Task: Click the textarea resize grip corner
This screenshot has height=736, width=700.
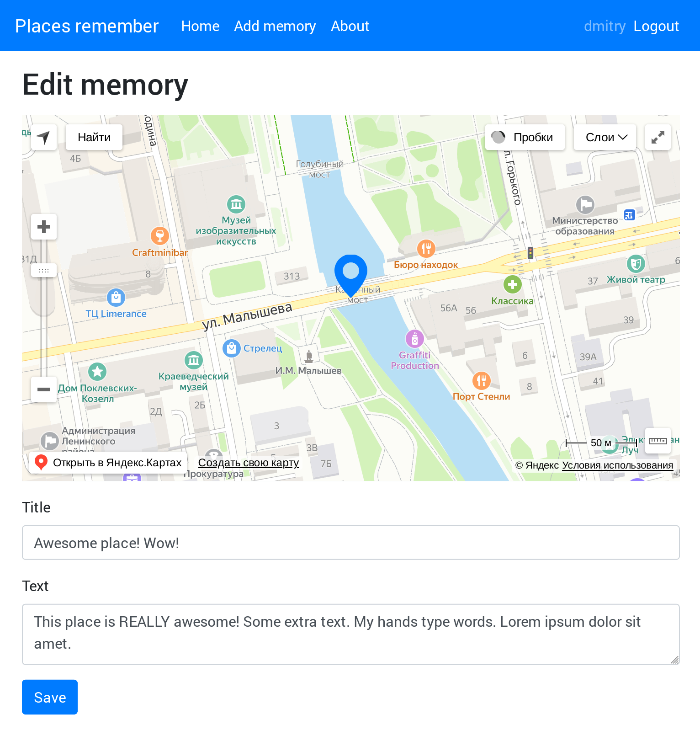Action: (674, 660)
